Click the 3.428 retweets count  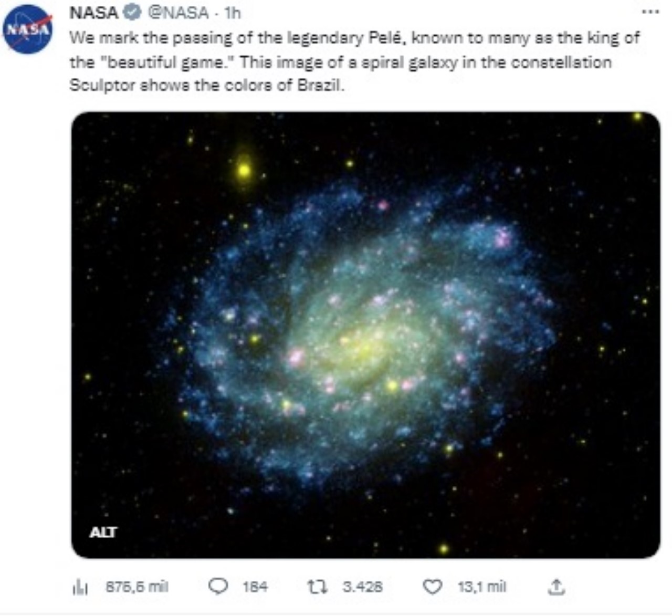pos(362,587)
